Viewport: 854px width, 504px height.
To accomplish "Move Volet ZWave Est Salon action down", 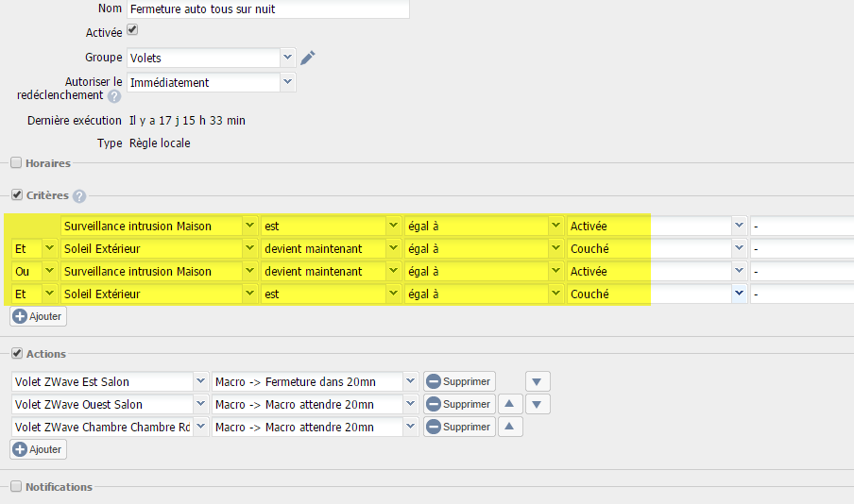I will [x=537, y=382].
